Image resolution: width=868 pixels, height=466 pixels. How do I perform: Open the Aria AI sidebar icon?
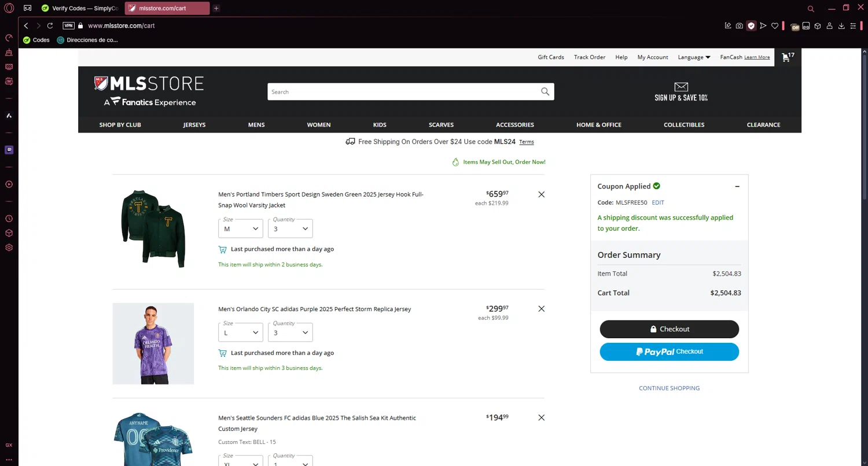click(x=9, y=116)
